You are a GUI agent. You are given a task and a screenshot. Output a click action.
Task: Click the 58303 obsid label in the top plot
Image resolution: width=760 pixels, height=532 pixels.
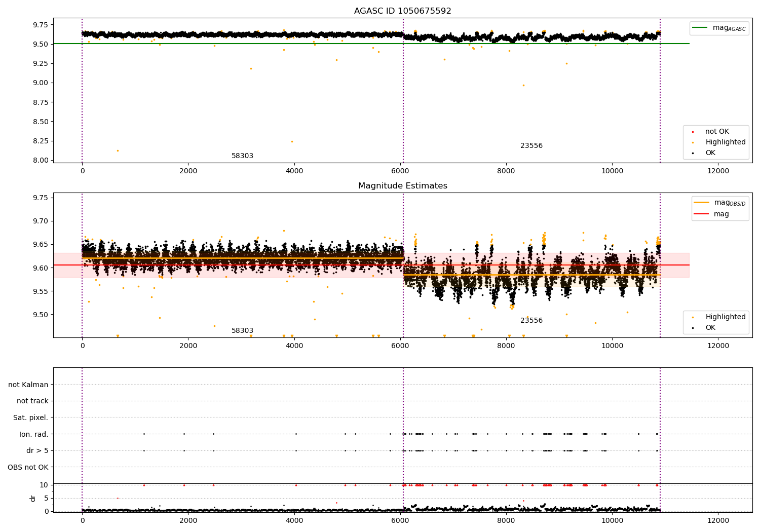(242, 156)
